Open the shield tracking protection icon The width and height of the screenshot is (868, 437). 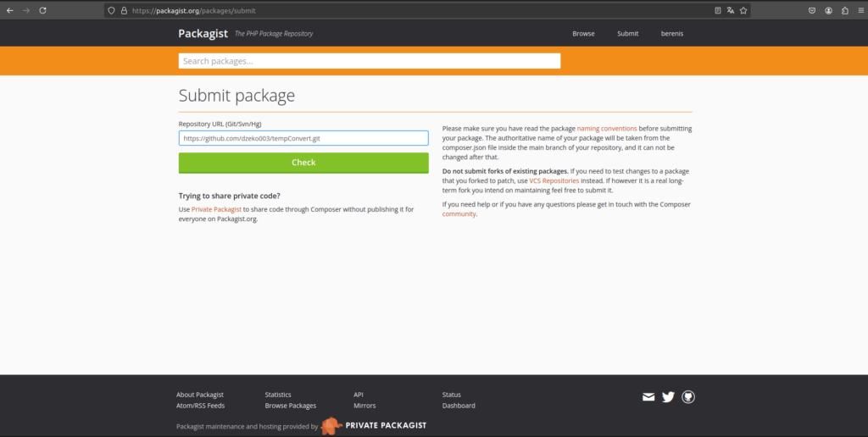pos(111,10)
